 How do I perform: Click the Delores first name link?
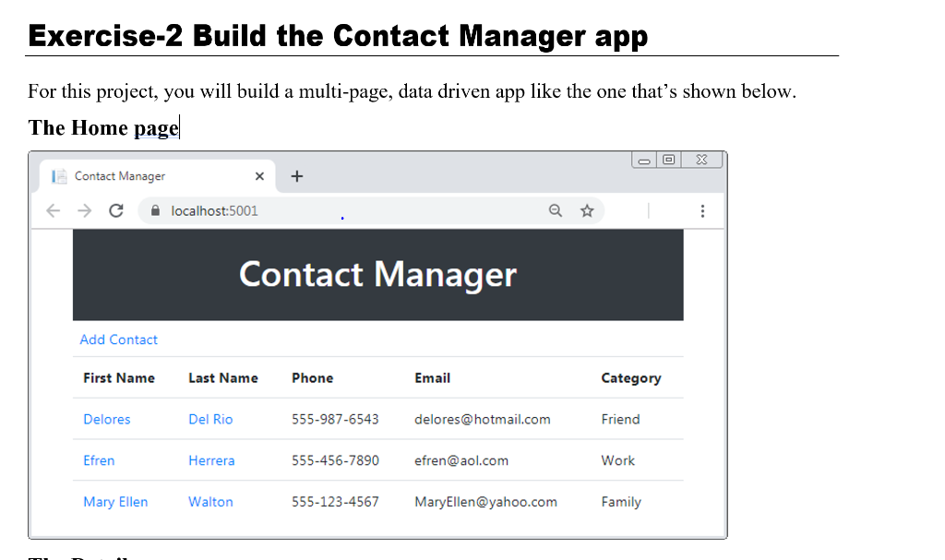(106, 419)
